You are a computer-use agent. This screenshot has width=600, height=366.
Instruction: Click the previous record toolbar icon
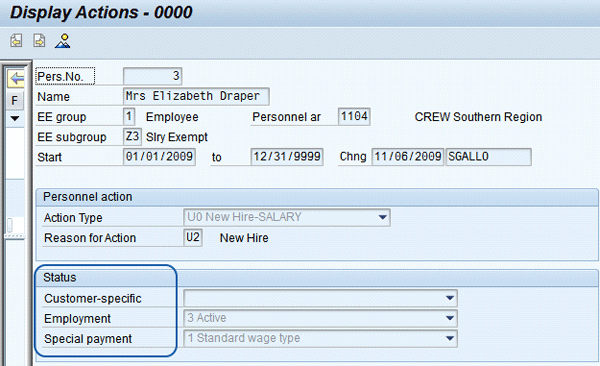(x=16, y=40)
